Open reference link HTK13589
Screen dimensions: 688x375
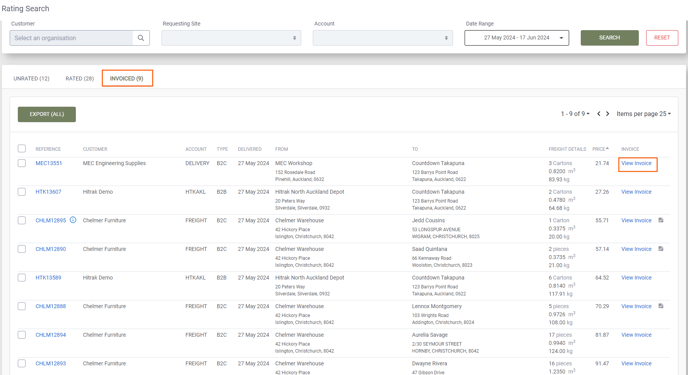point(48,278)
